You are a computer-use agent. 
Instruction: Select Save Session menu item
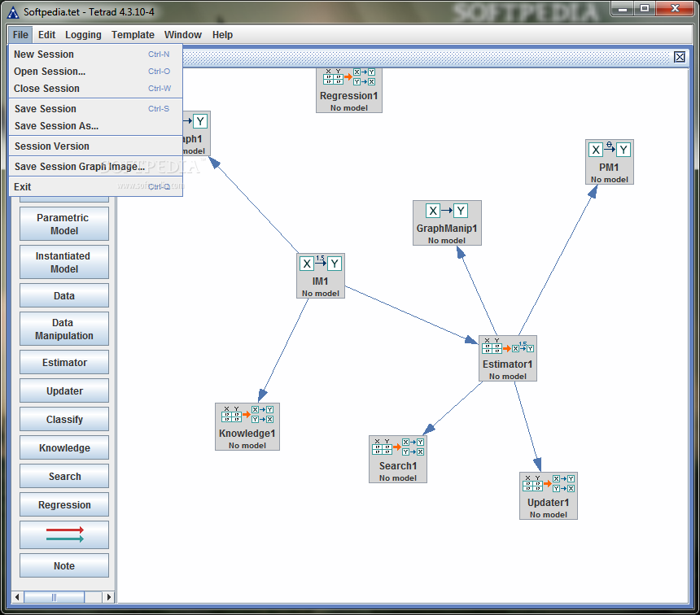95,109
